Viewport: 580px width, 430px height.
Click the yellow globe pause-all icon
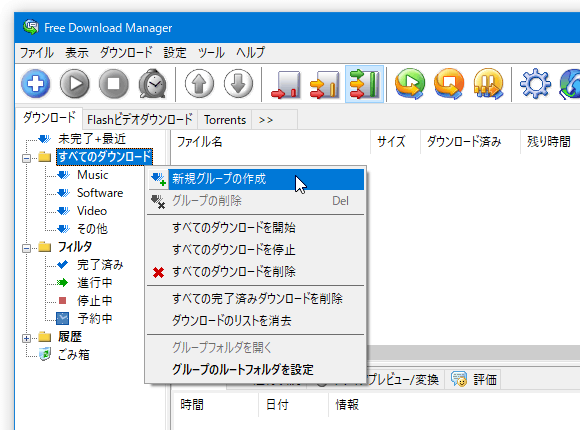click(x=488, y=84)
